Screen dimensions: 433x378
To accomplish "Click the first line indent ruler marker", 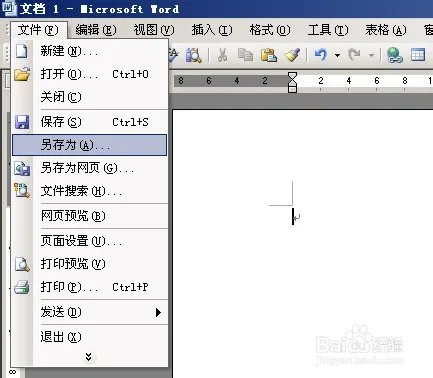I will [292, 76].
